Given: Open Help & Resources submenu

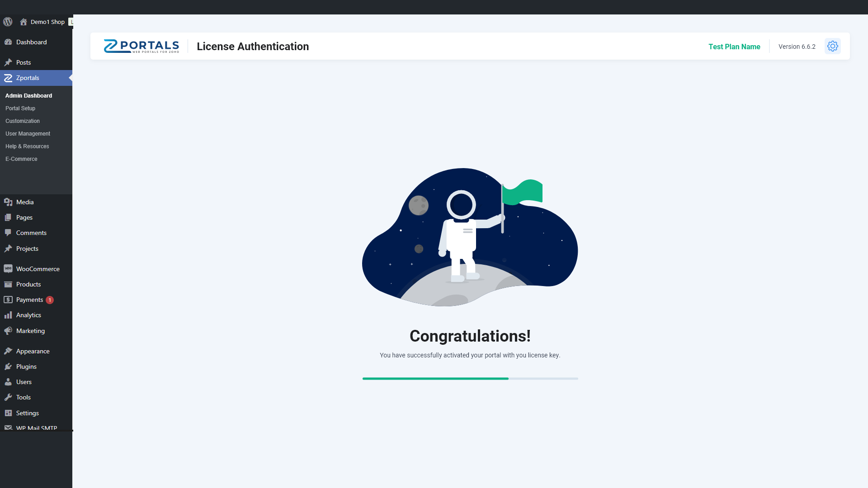Looking at the screenshot, I should [x=27, y=146].
